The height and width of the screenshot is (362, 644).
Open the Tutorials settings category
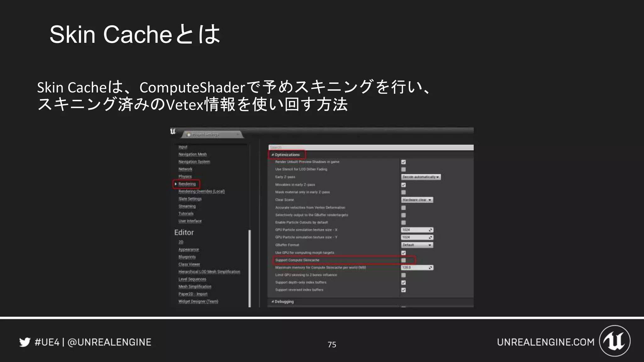coord(186,214)
